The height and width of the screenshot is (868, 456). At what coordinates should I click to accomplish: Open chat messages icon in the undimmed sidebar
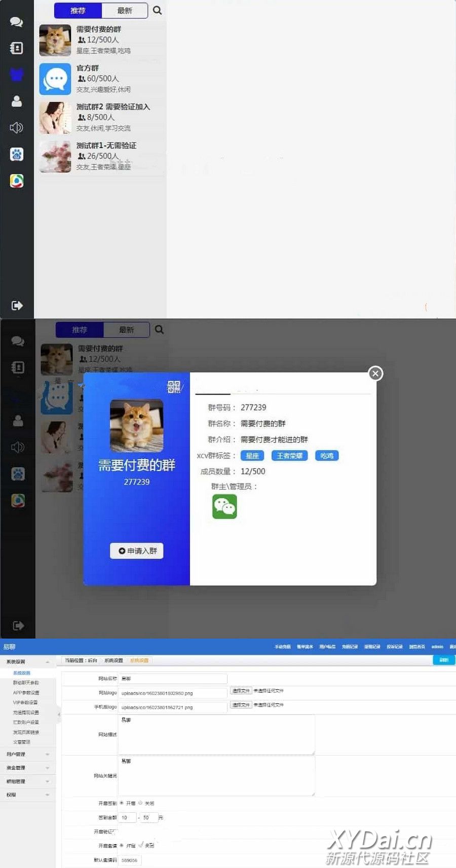(x=16, y=22)
